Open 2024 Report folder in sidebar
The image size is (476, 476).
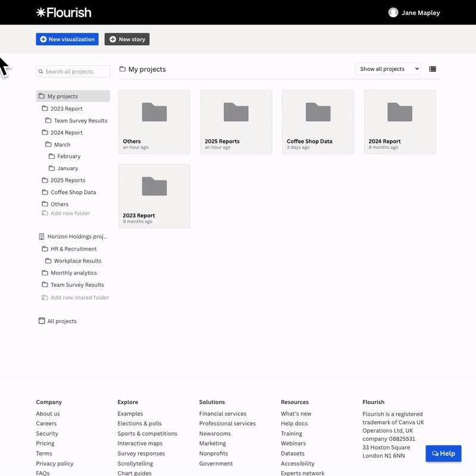point(67,132)
